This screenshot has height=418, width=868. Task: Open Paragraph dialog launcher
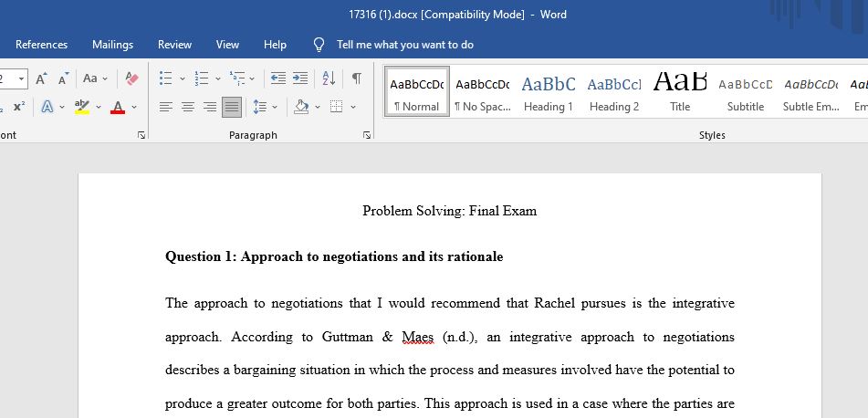[367, 135]
